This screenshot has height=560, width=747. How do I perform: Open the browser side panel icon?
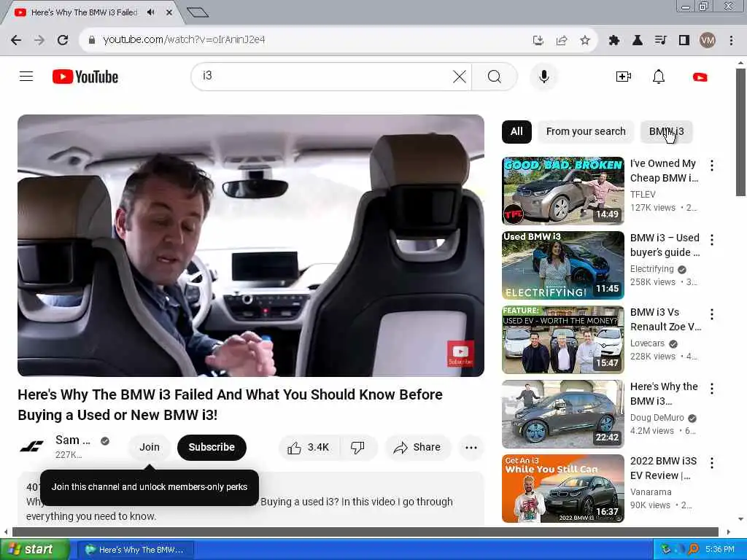coord(684,40)
